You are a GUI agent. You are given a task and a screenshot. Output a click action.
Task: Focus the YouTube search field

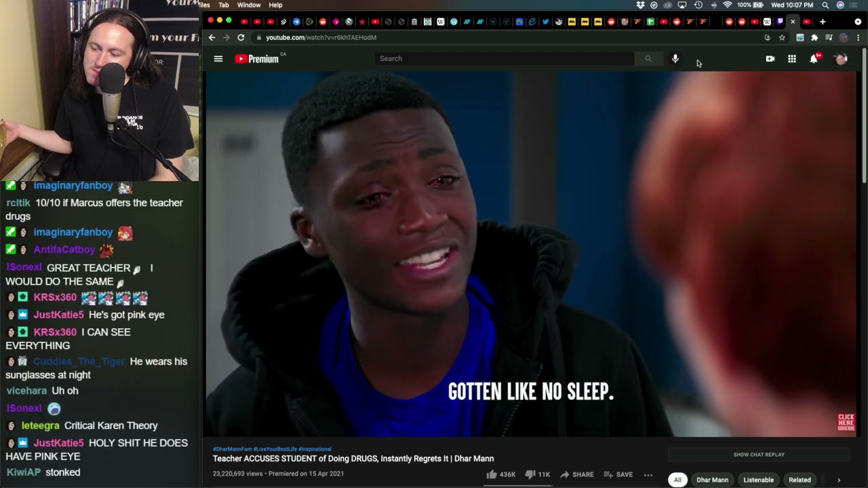pos(505,59)
